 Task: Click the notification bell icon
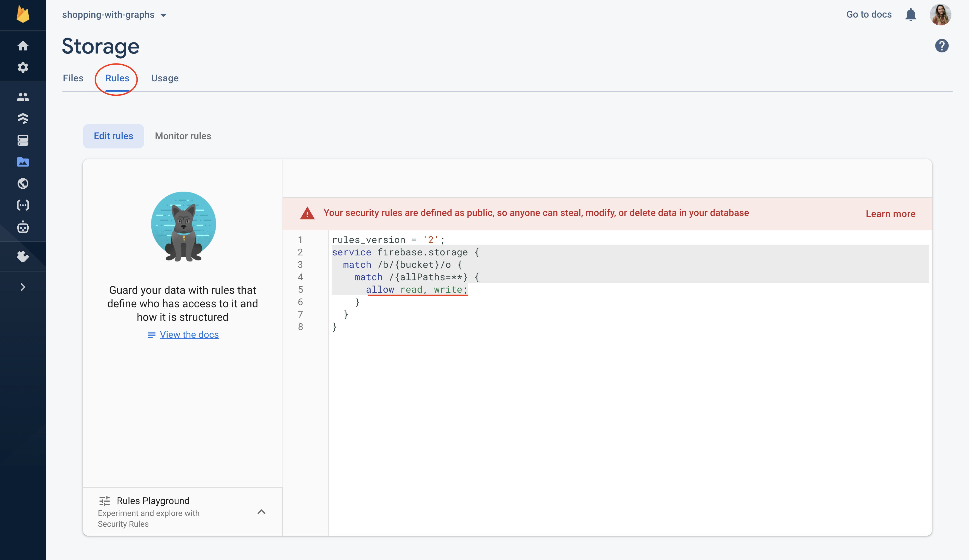click(x=910, y=15)
